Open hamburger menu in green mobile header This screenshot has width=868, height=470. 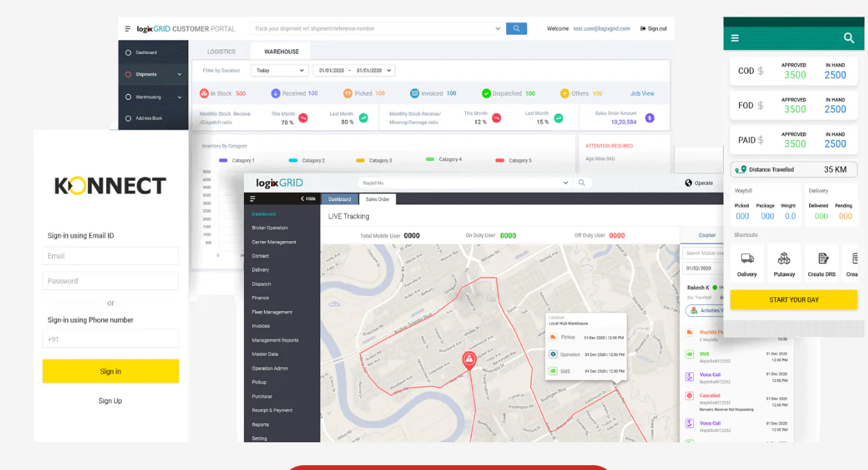(x=735, y=38)
